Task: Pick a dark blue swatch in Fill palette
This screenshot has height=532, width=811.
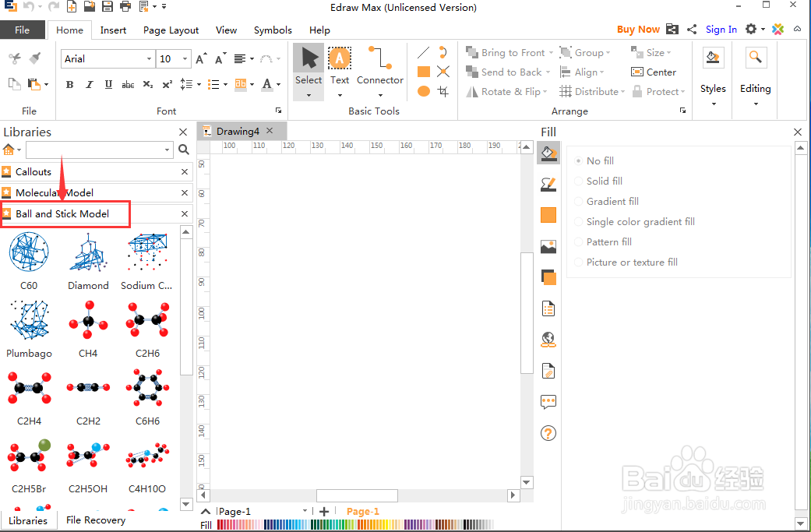Action: point(268,525)
